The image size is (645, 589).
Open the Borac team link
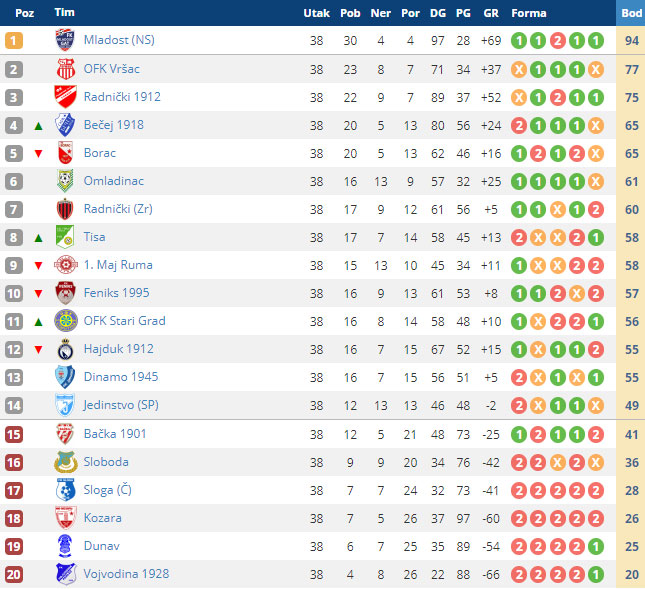tap(100, 153)
